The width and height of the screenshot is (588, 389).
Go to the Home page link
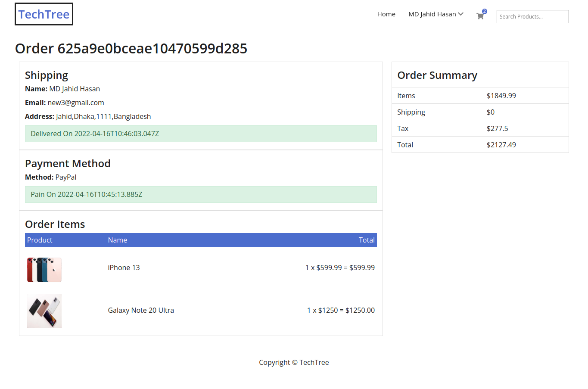tap(386, 14)
